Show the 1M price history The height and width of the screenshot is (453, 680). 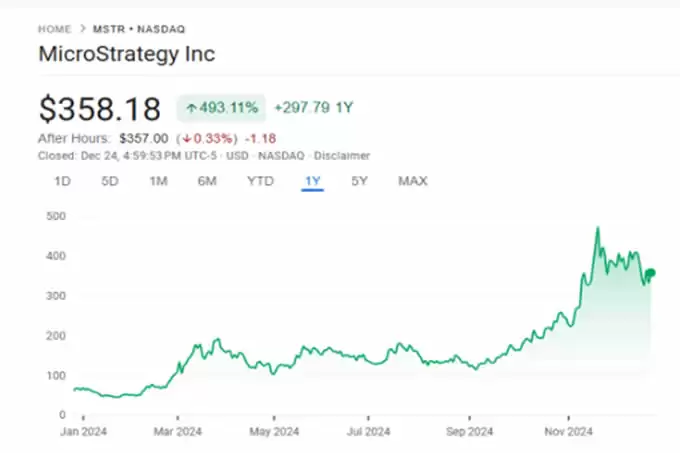click(158, 181)
